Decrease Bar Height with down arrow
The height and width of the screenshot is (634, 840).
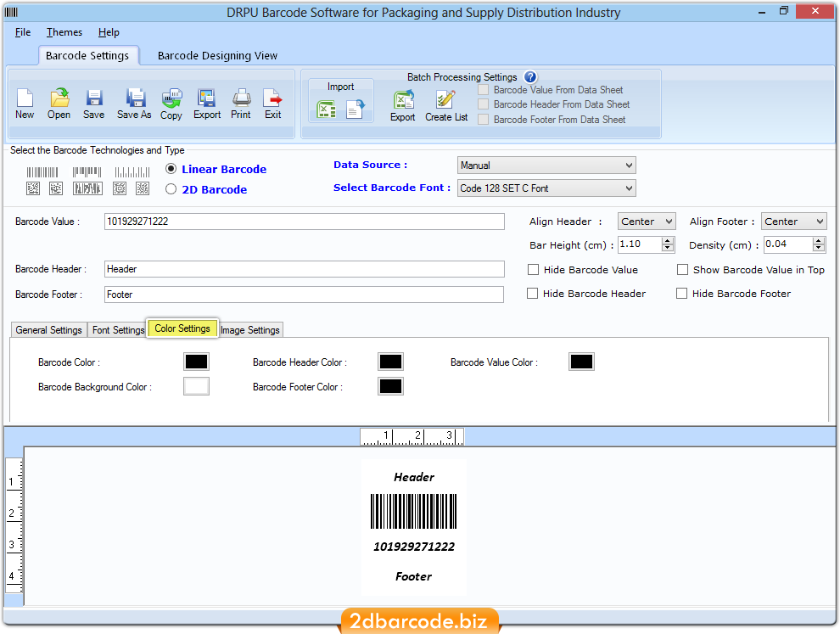pos(668,248)
